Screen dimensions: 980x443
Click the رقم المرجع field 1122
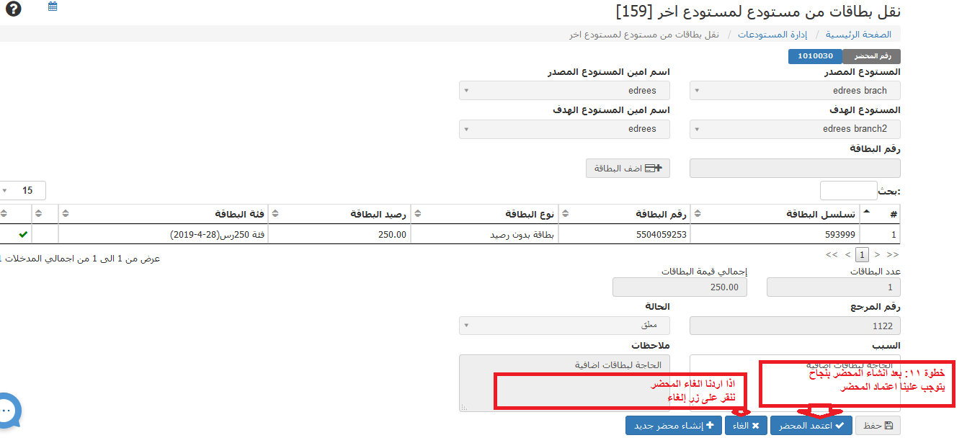click(x=795, y=326)
